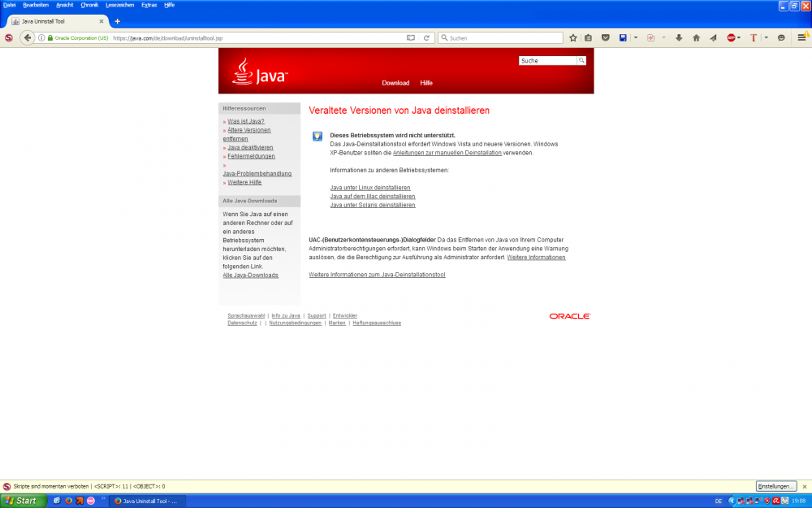The image size is (812, 508).
Task: Open the Hilfe menu in menu bar
Action: pos(170,5)
